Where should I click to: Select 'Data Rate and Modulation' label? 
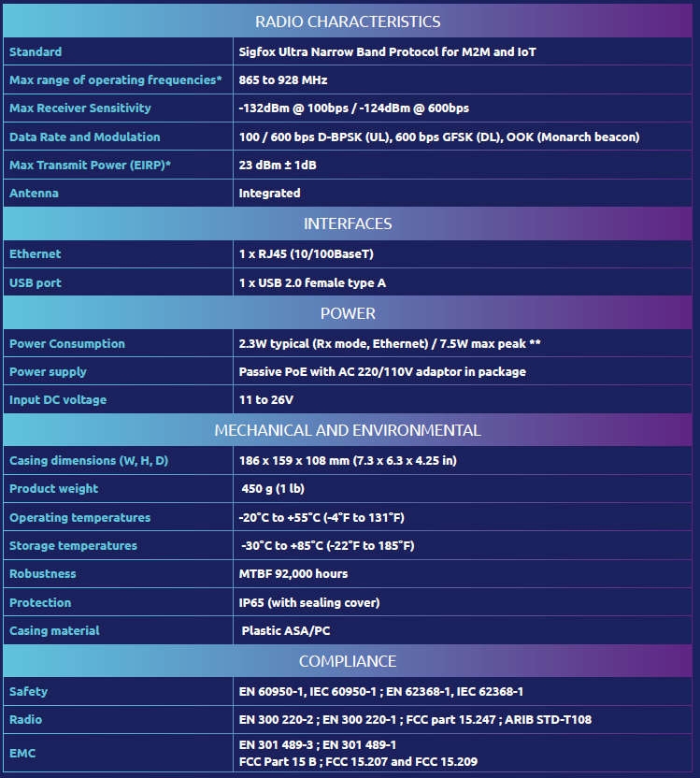tap(85, 137)
